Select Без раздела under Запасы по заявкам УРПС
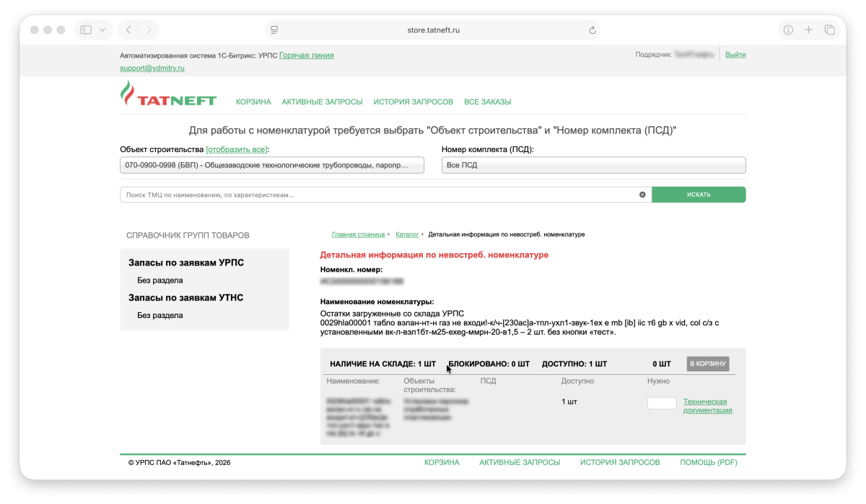866x504 pixels. (160, 280)
